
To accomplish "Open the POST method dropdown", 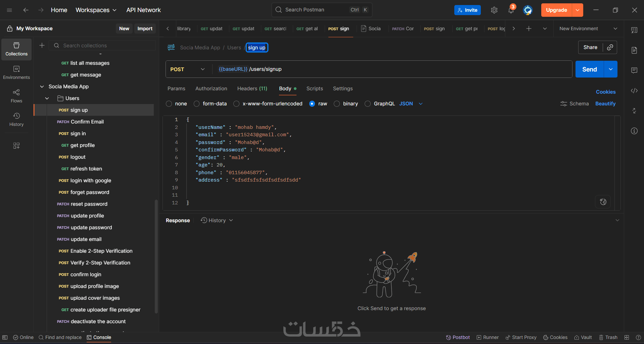I will click(x=187, y=69).
